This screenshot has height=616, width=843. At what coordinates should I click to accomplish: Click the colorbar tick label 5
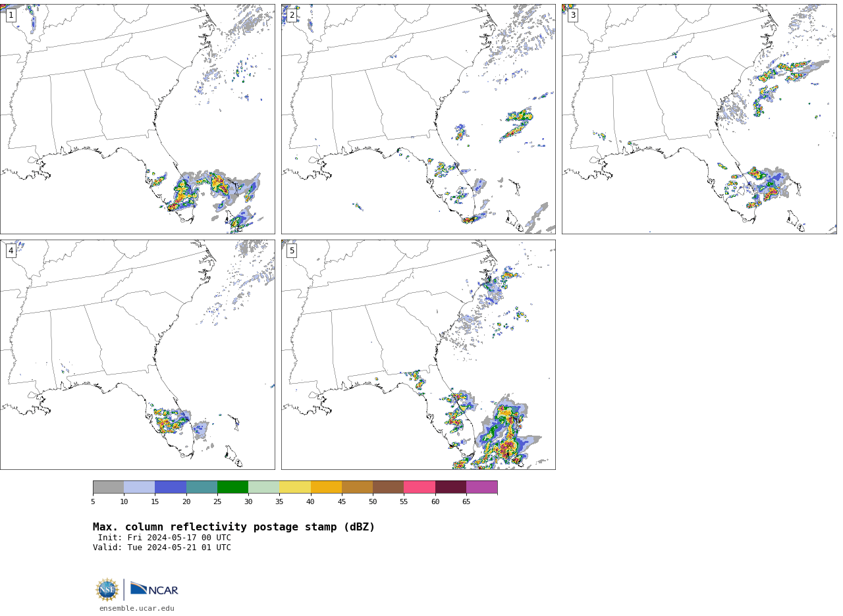(x=93, y=502)
